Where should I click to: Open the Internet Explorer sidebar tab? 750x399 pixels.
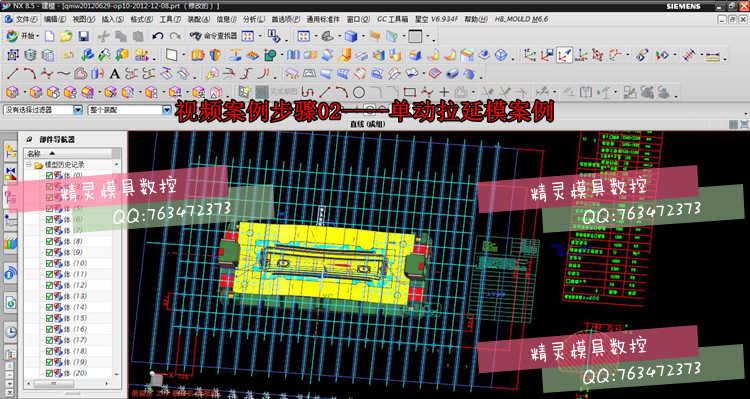pos(11,302)
